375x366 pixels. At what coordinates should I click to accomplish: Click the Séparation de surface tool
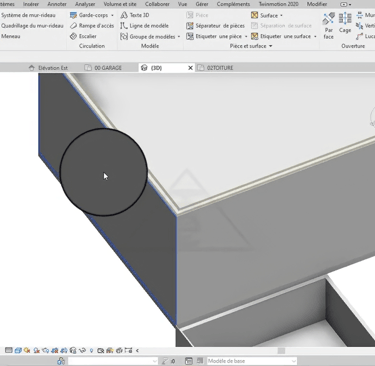281,26
